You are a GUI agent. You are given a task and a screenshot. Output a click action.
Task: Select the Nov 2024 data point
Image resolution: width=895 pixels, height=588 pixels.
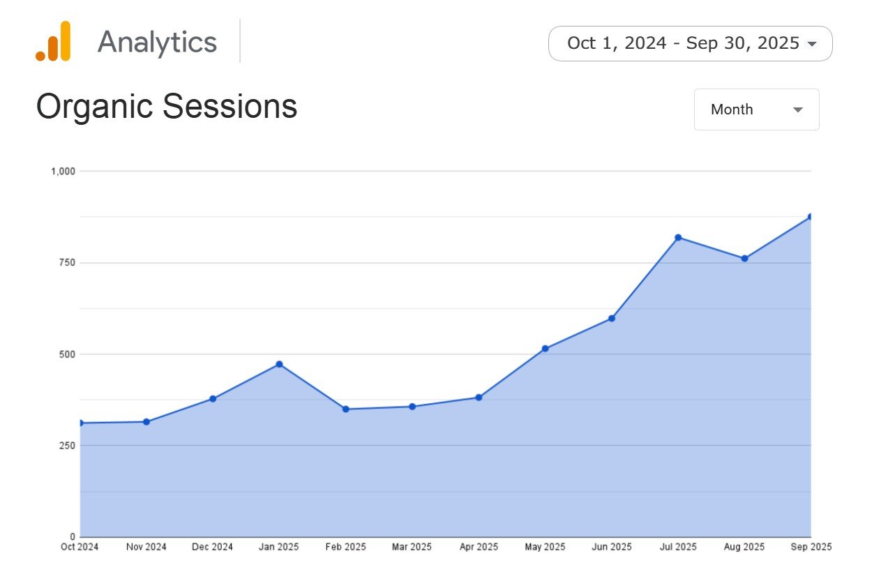click(x=146, y=422)
